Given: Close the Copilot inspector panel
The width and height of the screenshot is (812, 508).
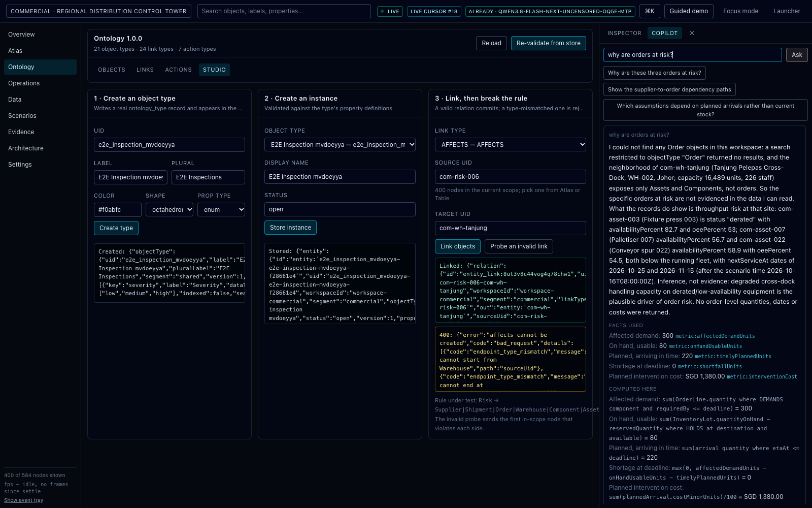Looking at the screenshot, I should point(692,33).
